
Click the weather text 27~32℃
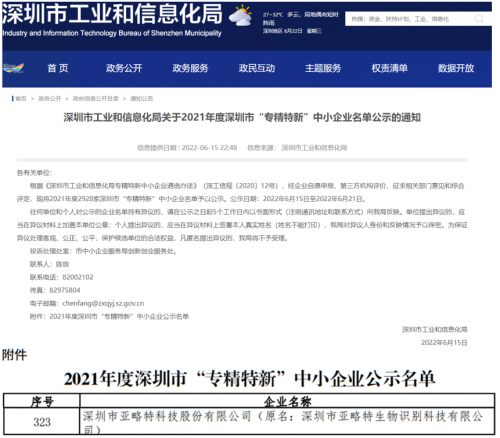(x=273, y=15)
